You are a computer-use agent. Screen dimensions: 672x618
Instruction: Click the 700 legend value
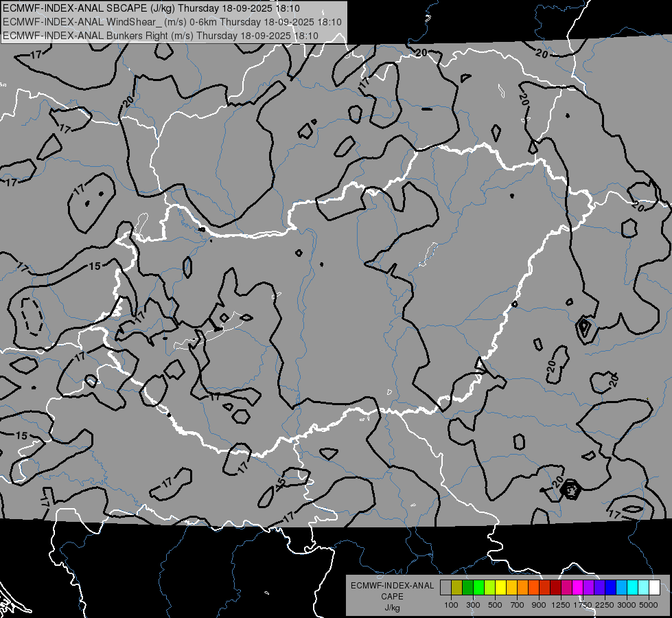click(x=518, y=605)
